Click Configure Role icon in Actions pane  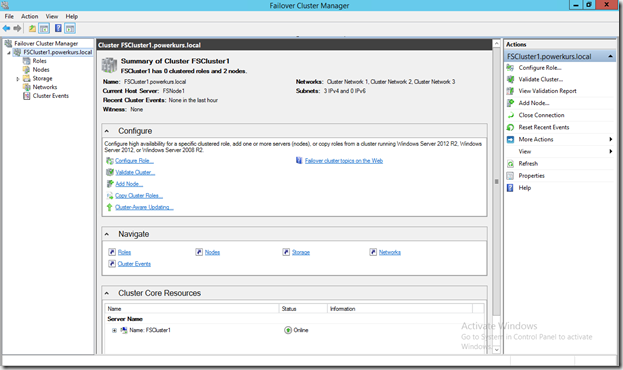(510, 68)
